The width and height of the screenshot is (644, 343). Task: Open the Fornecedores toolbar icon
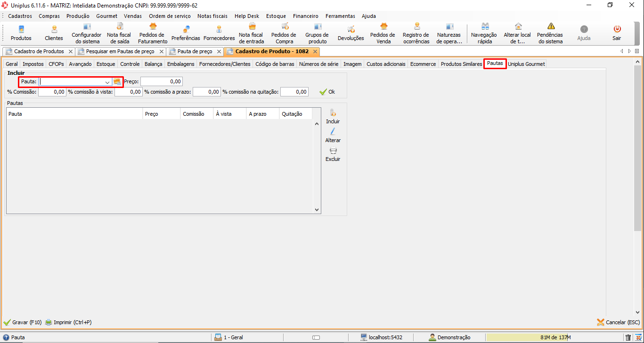[219, 33]
